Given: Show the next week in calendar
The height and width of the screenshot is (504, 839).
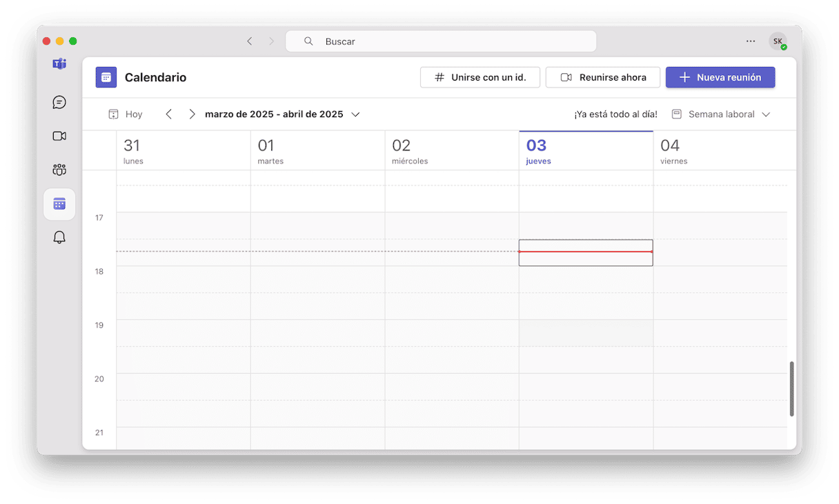Looking at the screenshot, I should pos(192,114).
